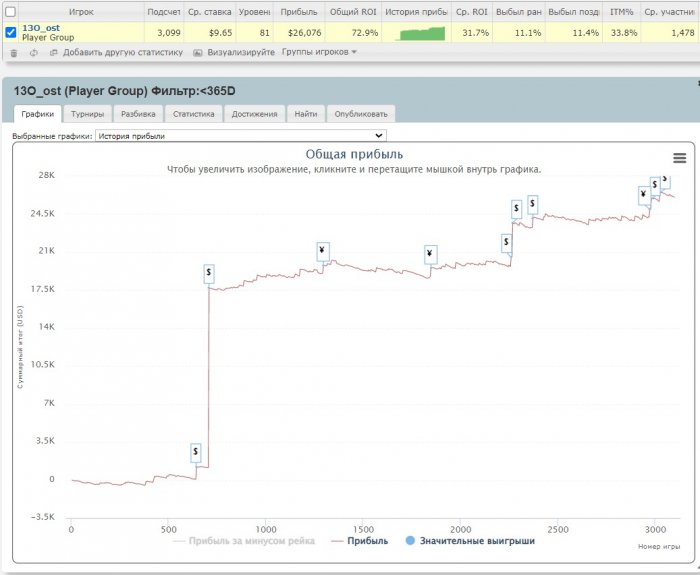Switch to the 'Статистика' tab

(x=193, y=114)
